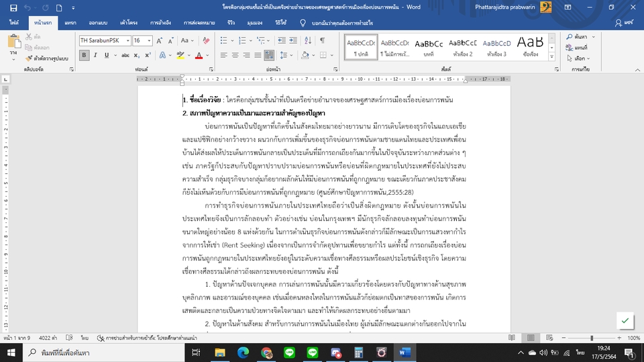Click the Paste clipboard icon
644x362 pixels.
click(13, 42)
